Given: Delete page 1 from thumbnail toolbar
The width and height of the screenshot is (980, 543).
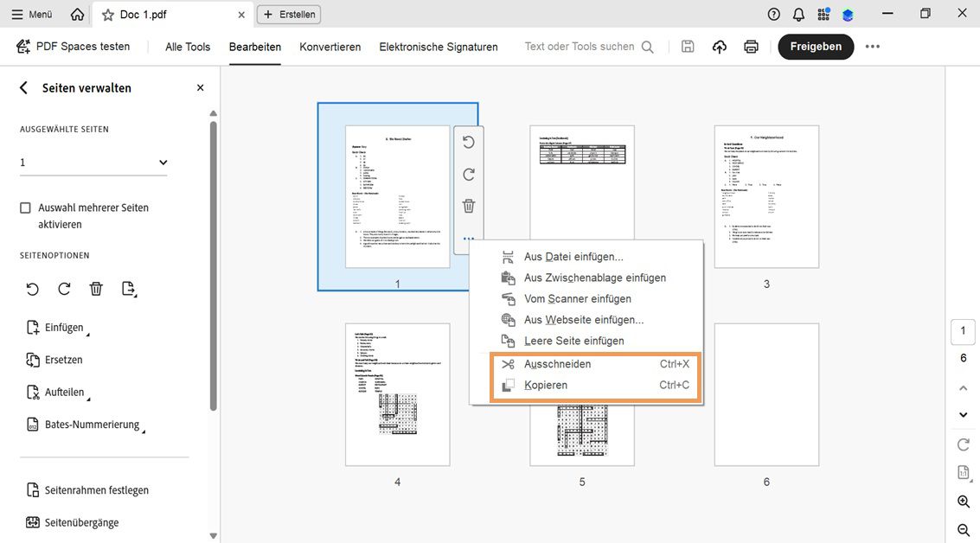Looking at the screenshot, I should click(469, 206).
